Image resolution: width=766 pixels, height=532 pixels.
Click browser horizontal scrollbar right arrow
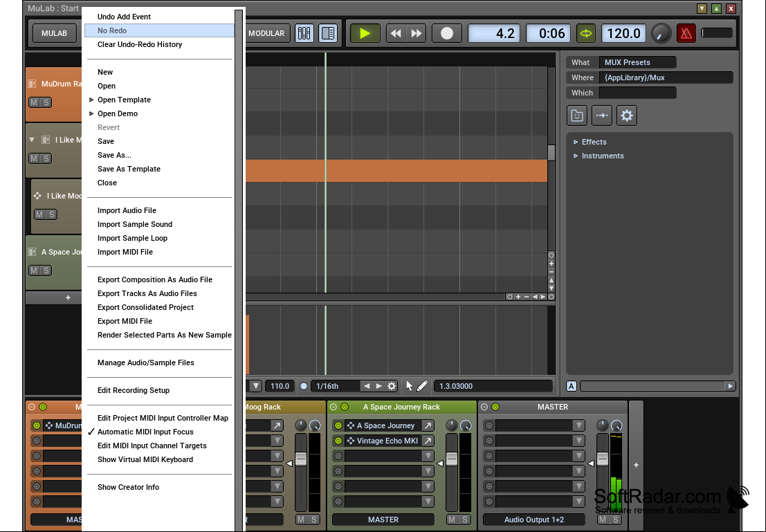tap(730, 387)
